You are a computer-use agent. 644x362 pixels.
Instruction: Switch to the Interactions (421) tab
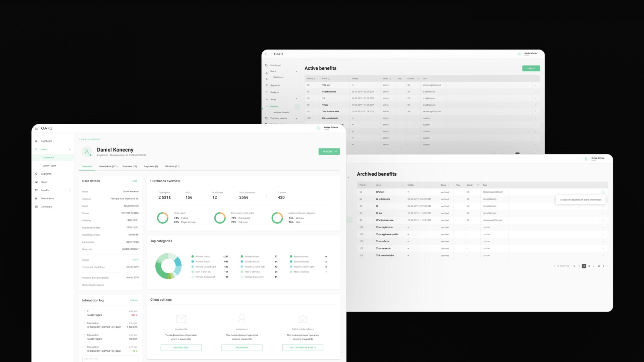[108, 166]
